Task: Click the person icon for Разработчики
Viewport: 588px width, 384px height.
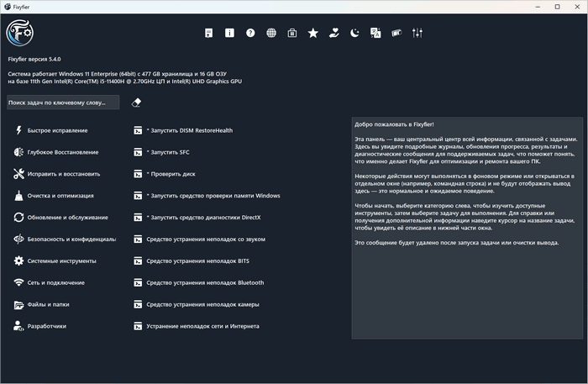Action: (x=18, y=326)
